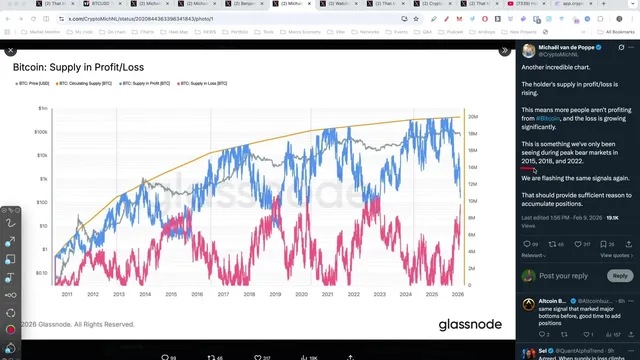Reload the page with refresh button
640x360 pixels.
coord(33,19)
